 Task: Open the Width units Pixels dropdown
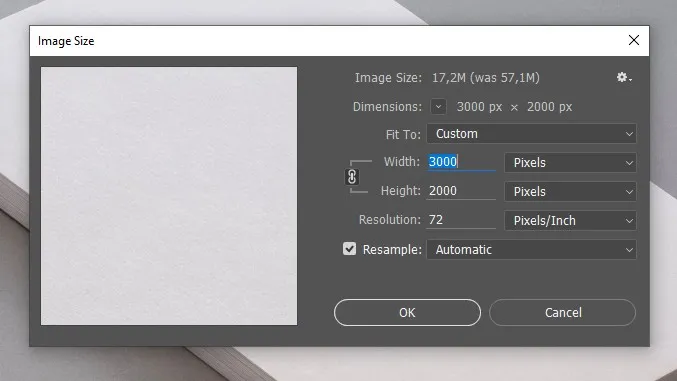[x=570, y=163]
